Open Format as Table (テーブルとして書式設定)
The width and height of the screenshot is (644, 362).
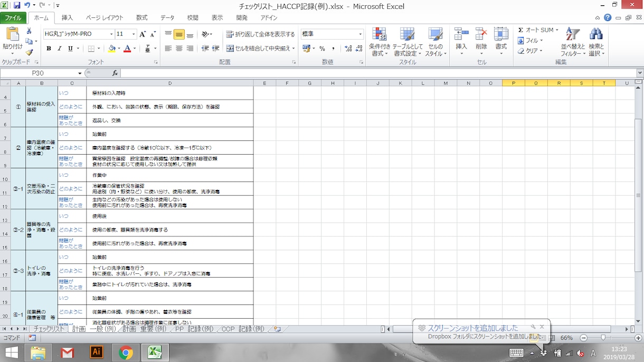[408, 42]
